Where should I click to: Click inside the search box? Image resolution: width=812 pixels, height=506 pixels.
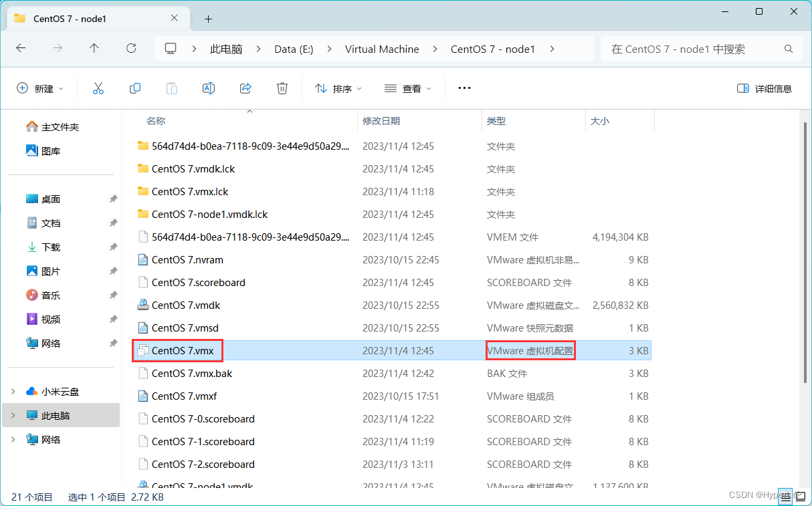pyautogui.click(x=696, y=48)
